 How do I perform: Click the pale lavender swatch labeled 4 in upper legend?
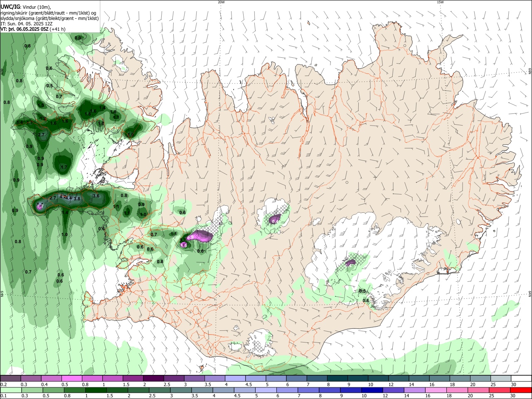(x=235, y=378)
